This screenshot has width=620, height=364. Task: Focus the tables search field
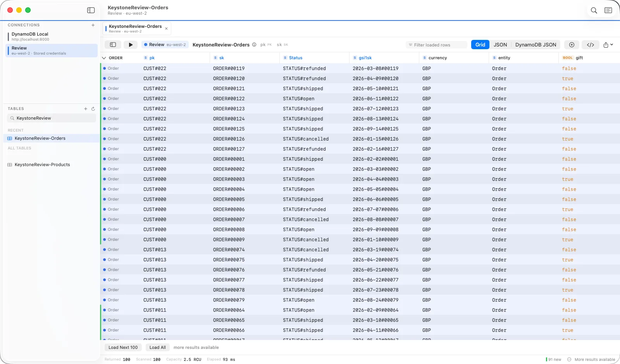[51, 118]
